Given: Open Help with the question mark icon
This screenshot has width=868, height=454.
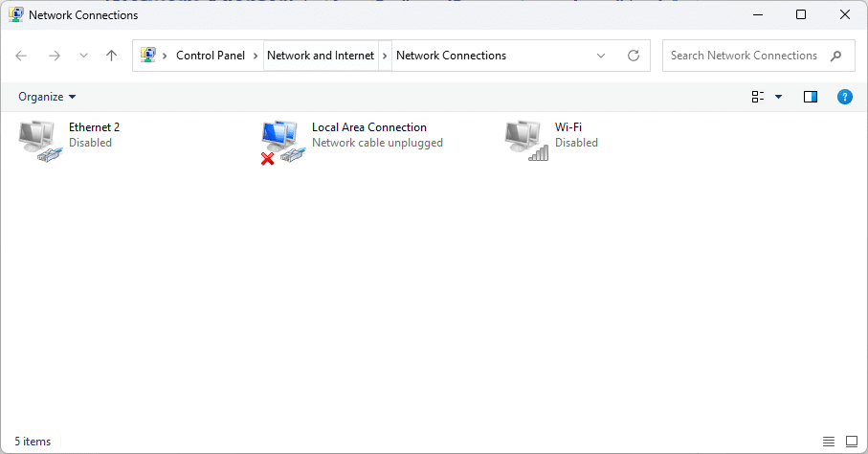Looking at the screenshot, I should (845, 97).
